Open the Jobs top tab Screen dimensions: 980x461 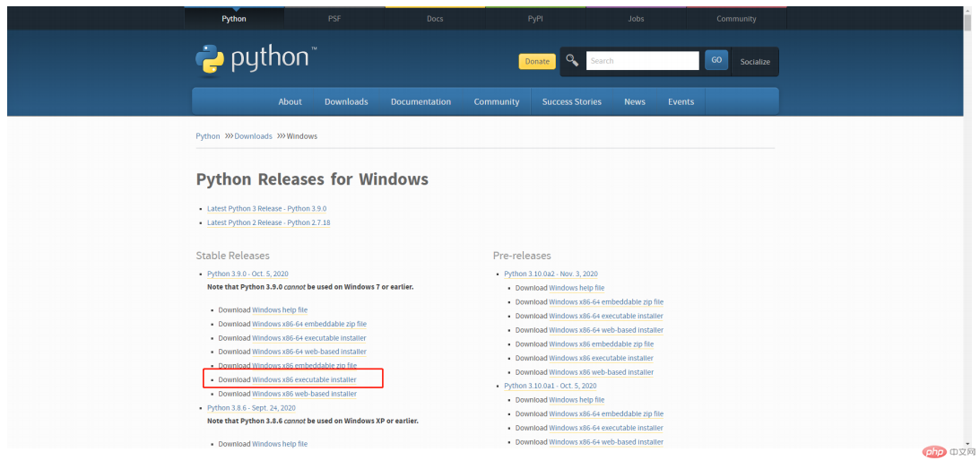coord(636,19)
